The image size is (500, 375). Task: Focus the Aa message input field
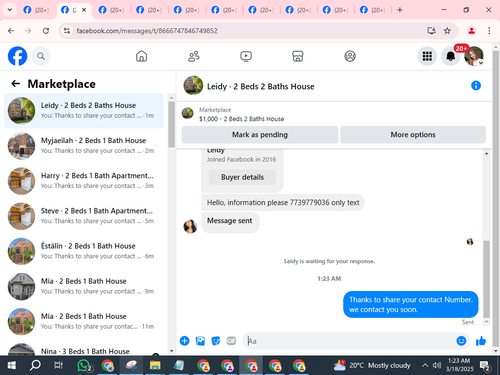pyautogui.click(x=348, y=341)
